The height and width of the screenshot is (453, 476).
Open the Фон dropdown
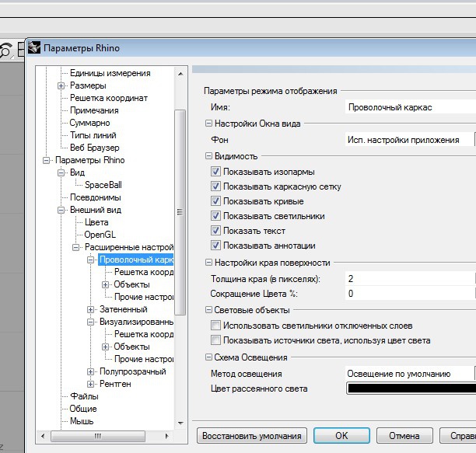tap(411, 140)
